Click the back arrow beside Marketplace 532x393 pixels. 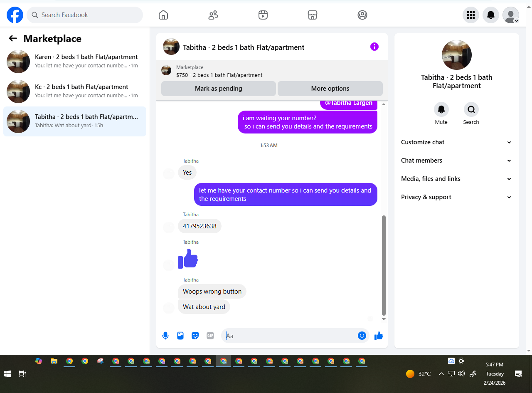13,39
